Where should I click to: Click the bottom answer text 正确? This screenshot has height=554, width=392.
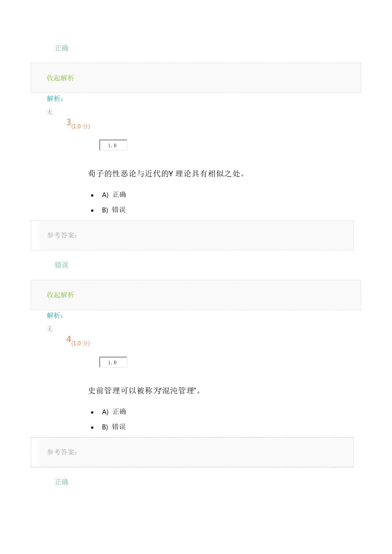point(62,482)
